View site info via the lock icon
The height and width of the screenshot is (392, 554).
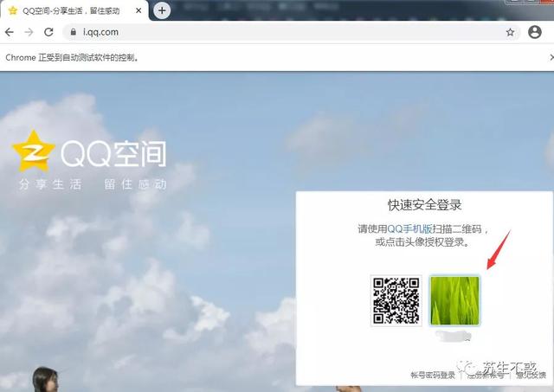tap(74, 32)
